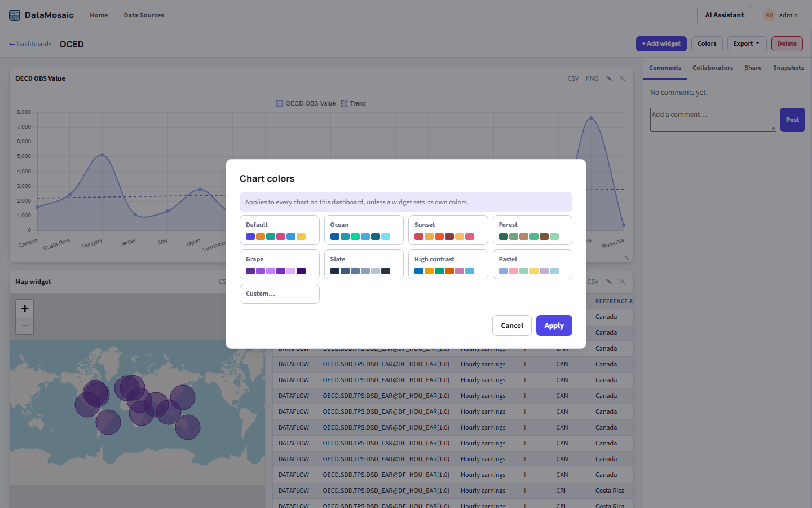Image resolution: width=812 pixels, height=508 pixels.
Task: Click the CSV link on the table widget
Action: click(x=593, y=282)
